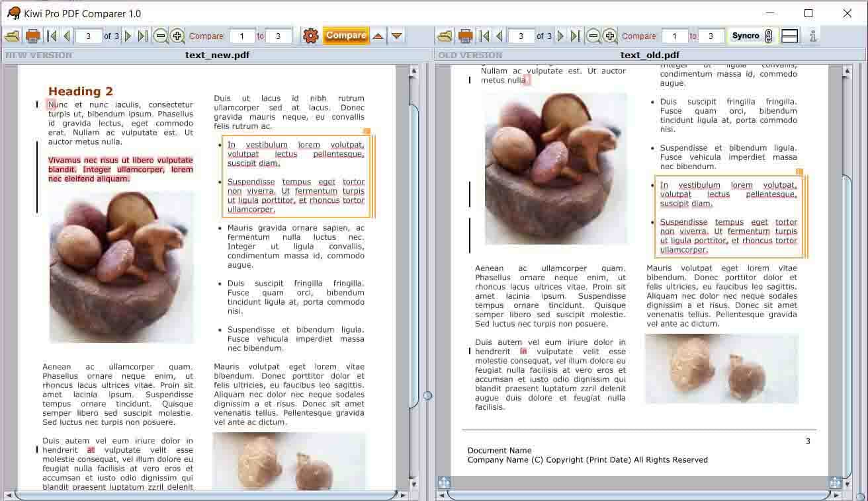868x501 pixels.
Task: Go to previous page in old version pane
Action: tap(499, 36)
